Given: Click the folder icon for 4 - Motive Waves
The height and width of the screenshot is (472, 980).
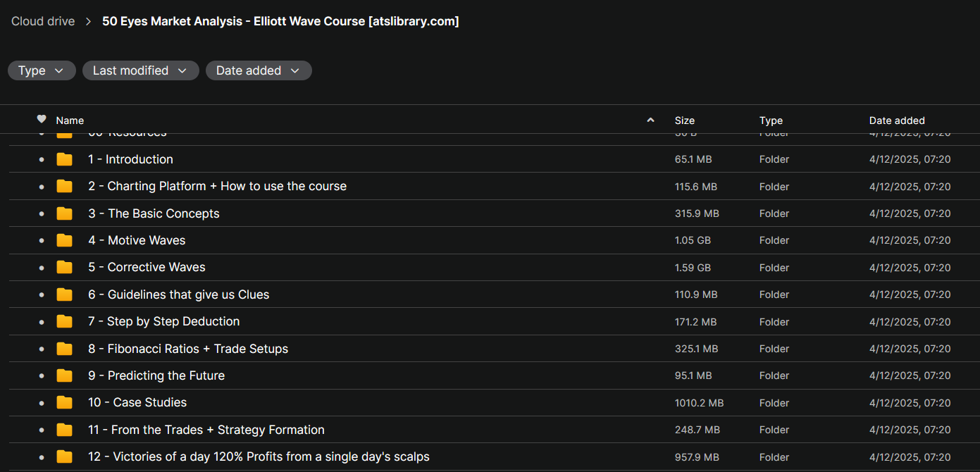Looking at the screenshot, I should coord(65,240).
